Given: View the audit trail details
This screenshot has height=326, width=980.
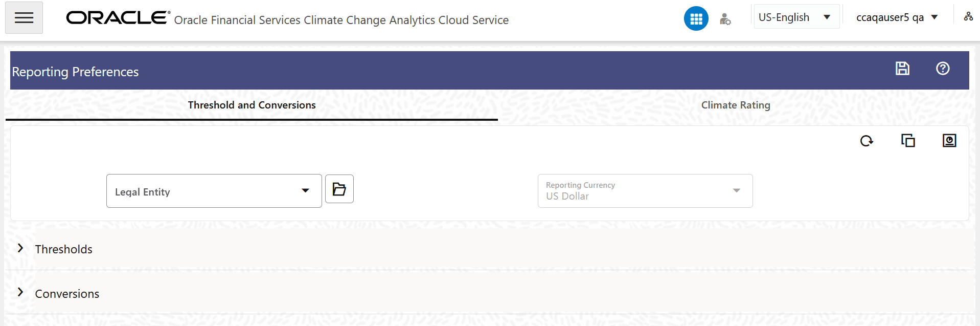Looking at the screenshot, I should (x=949, y=140).
